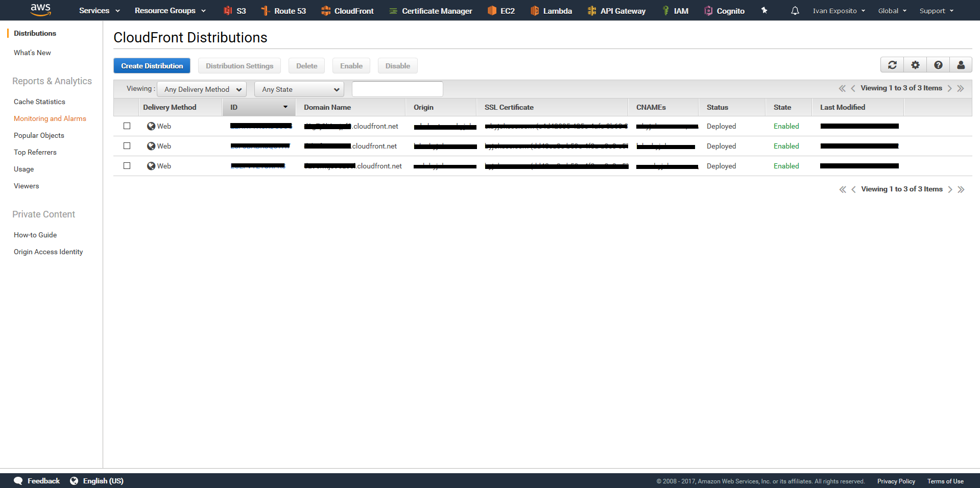Select the third distribution row checkbox
Screen dimensions: 980x488
(x=127, y=165)
